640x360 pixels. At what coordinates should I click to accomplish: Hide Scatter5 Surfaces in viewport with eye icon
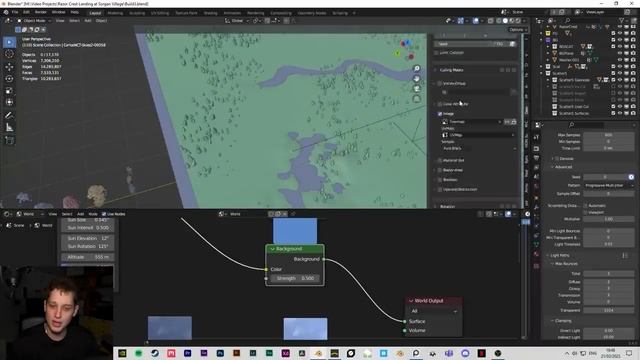click(620, 113)
